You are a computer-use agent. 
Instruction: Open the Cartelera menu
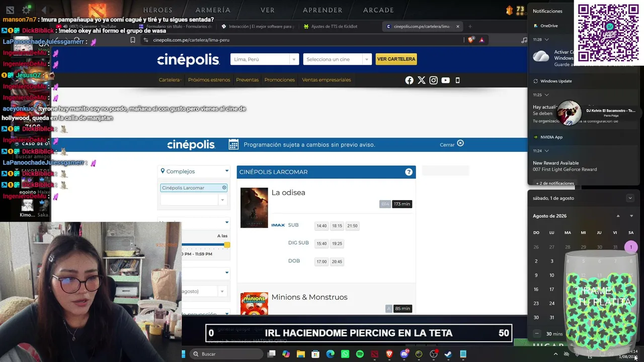(x=170, y=80)
